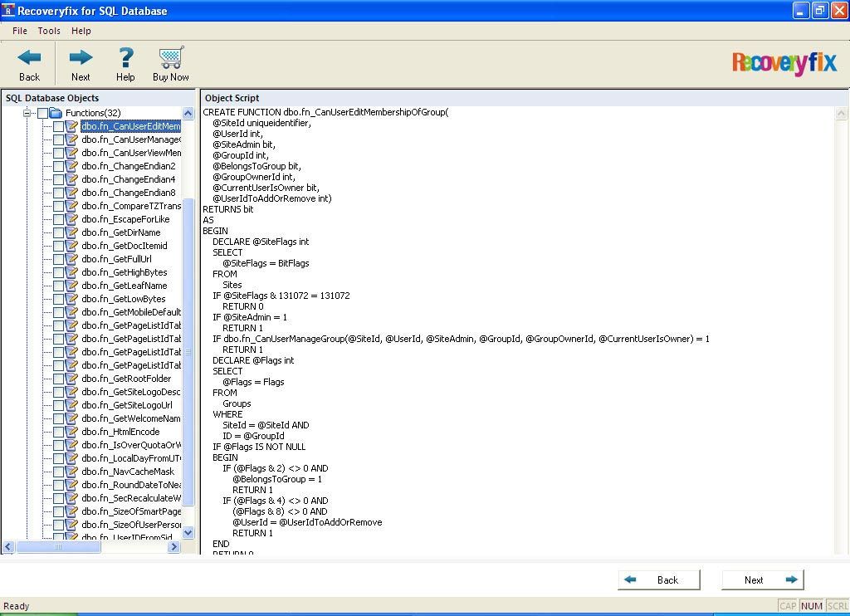Click script icon beside dbo.fn_HtmlEncode
The height and width of the screenshot is (616, 850).
tap(72, 432)
